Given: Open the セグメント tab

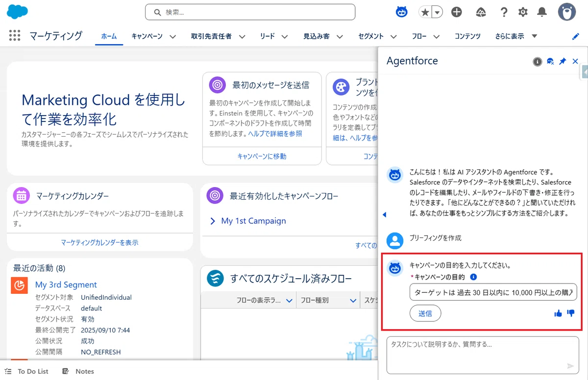Looking at the screenshot, I should (371, 36).
